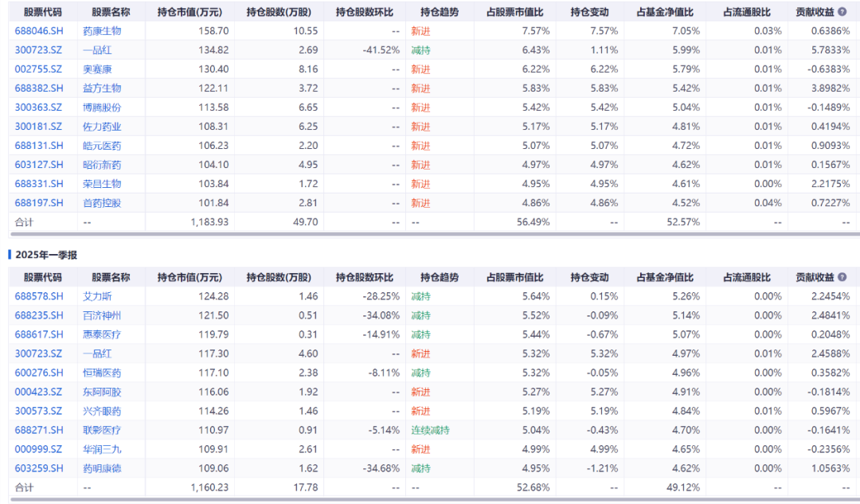Click 2.4841% contribution in 百济神州 row
This screenshot has height=504, width=860.
click(831, 315)
